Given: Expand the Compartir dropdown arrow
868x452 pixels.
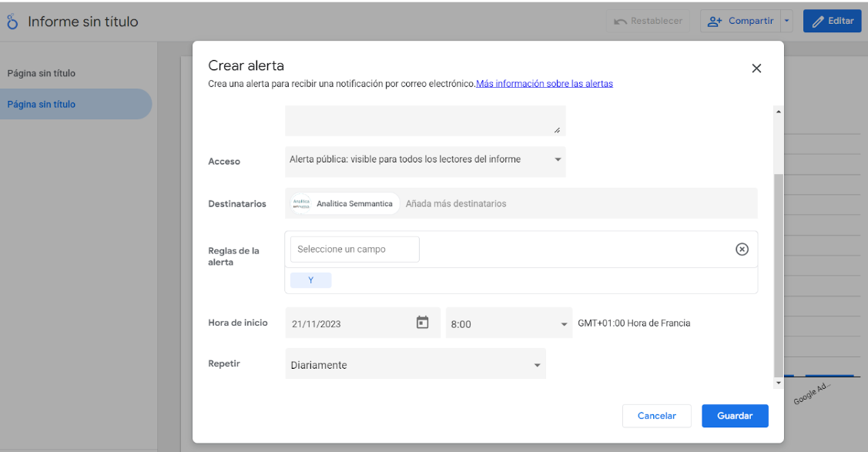Looking at the screenshot, I should pyautogui.click(x=786, y=21).
